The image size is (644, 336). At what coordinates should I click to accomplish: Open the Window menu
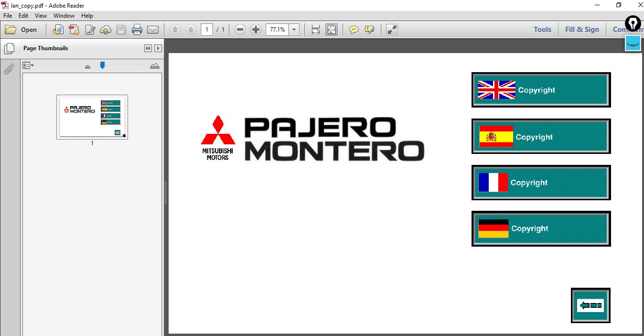[x=64, y=16]
